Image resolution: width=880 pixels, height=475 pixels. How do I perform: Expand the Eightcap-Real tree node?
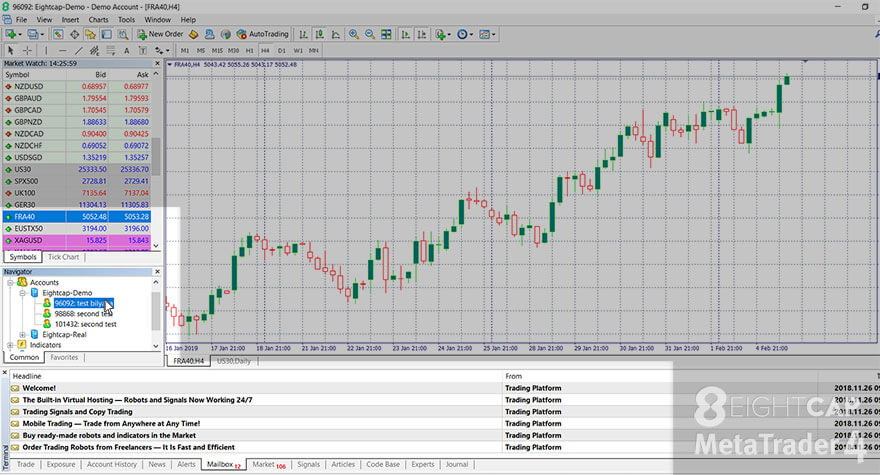click(22, 335)
